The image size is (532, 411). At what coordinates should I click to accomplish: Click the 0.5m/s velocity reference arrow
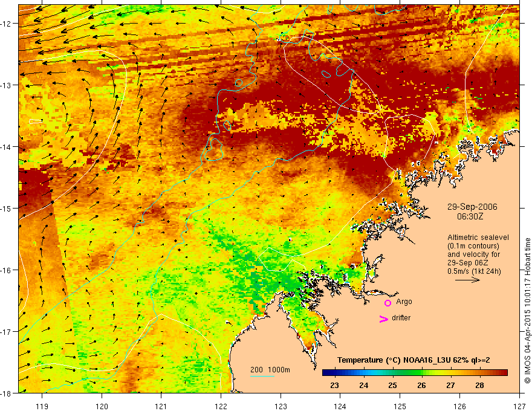pos(467,280)
